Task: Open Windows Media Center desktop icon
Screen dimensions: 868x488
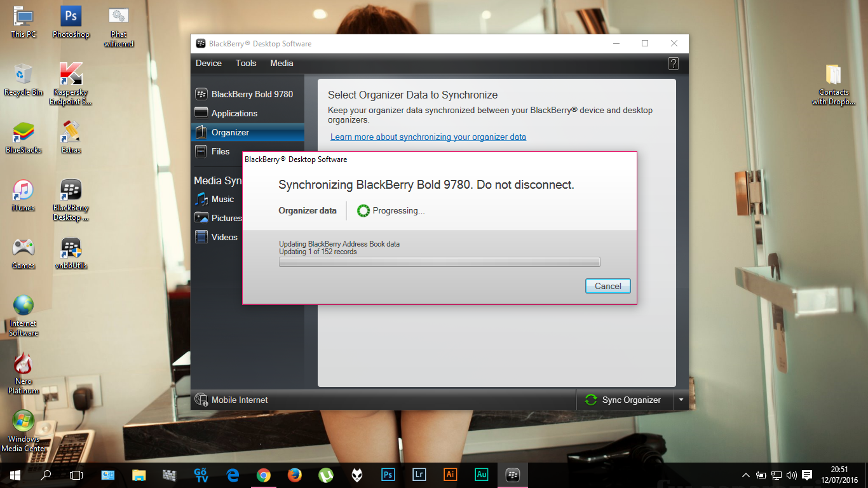Action: pyautogui.click(x=24, y=431)
